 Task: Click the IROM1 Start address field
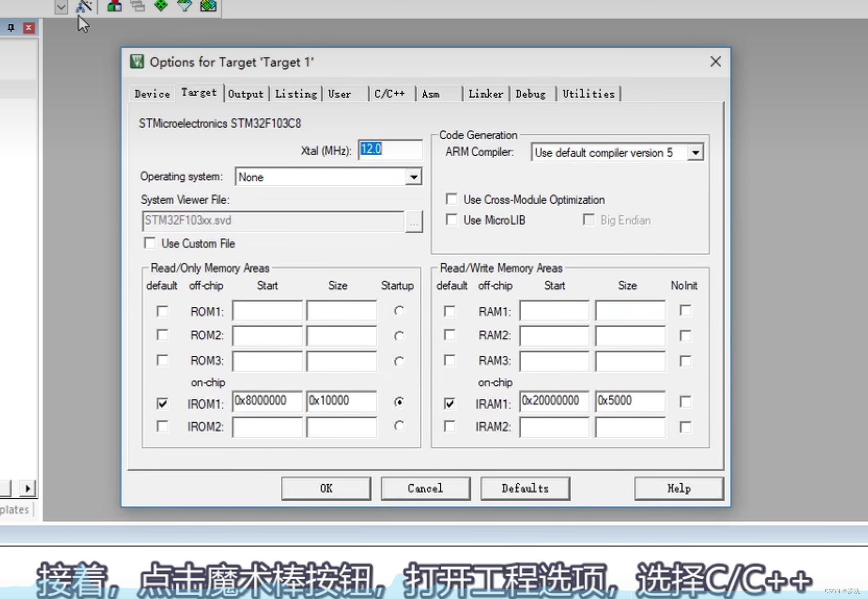click(x=268, y=401)
